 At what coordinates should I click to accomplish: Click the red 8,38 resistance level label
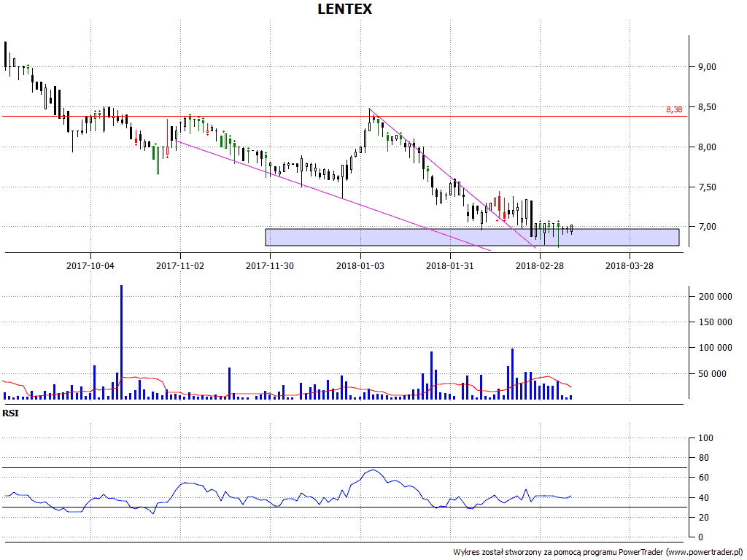pyautogui.click(x=673, y=109)
